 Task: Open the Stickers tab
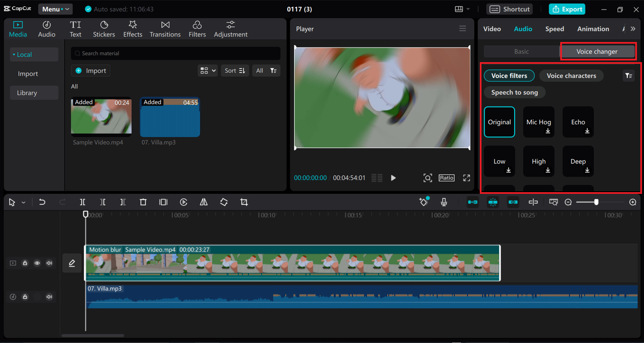104,29
